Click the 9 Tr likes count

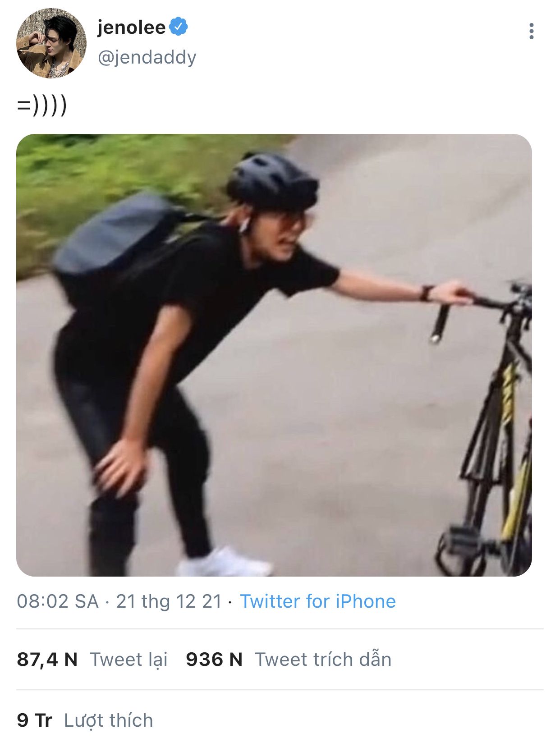(35, 720)
